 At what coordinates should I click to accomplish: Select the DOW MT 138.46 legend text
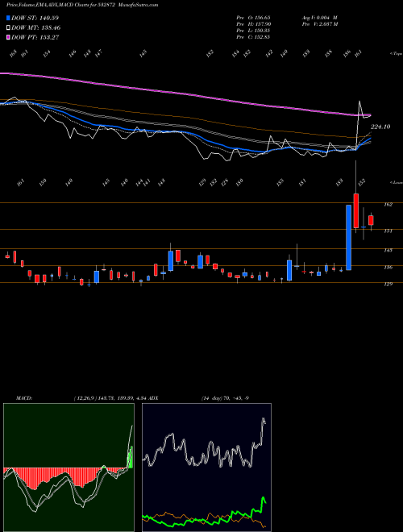pos(36,28)
